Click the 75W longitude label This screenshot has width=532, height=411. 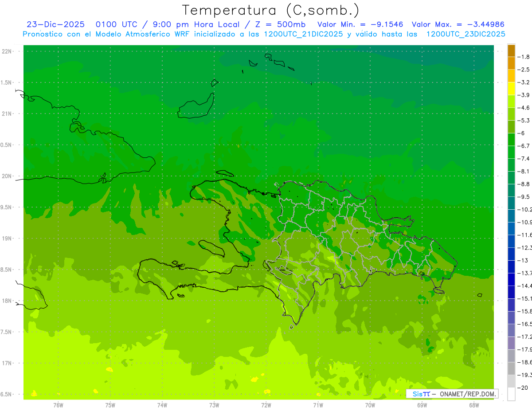point(110,405)
